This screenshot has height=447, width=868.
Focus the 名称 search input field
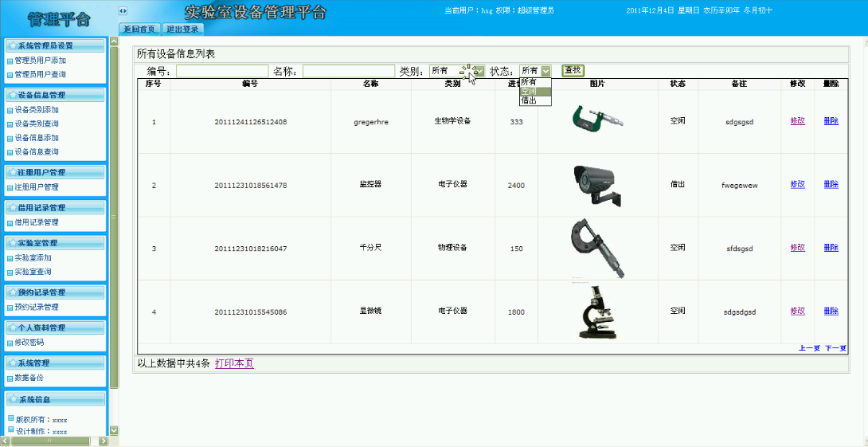pos(349,71)
